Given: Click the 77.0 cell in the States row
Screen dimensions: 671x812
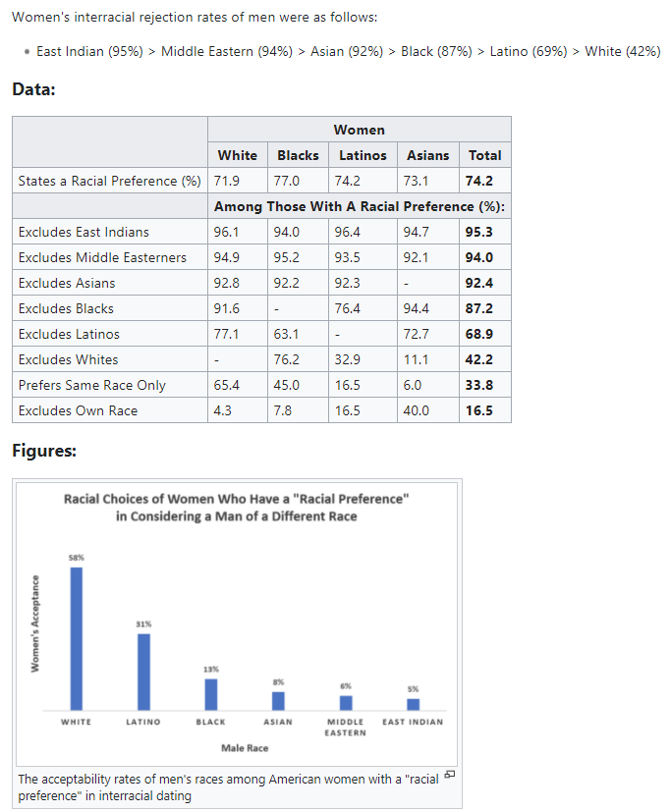Looking at the screenshot, I should coord(298,181).
